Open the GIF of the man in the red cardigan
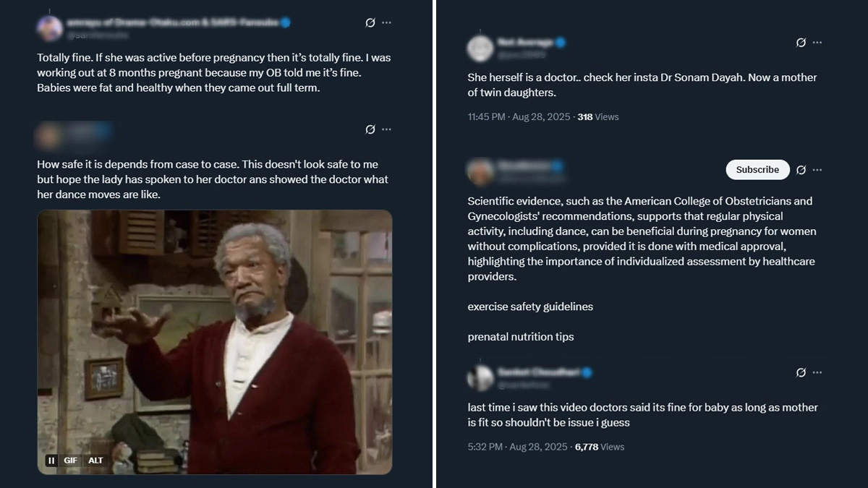 (x=215, y=333)
